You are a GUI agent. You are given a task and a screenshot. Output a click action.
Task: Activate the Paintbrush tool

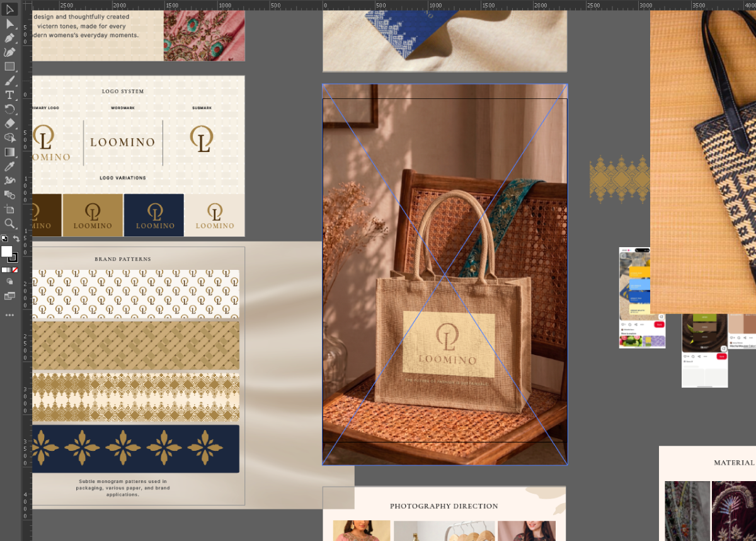tap(9, 81)
